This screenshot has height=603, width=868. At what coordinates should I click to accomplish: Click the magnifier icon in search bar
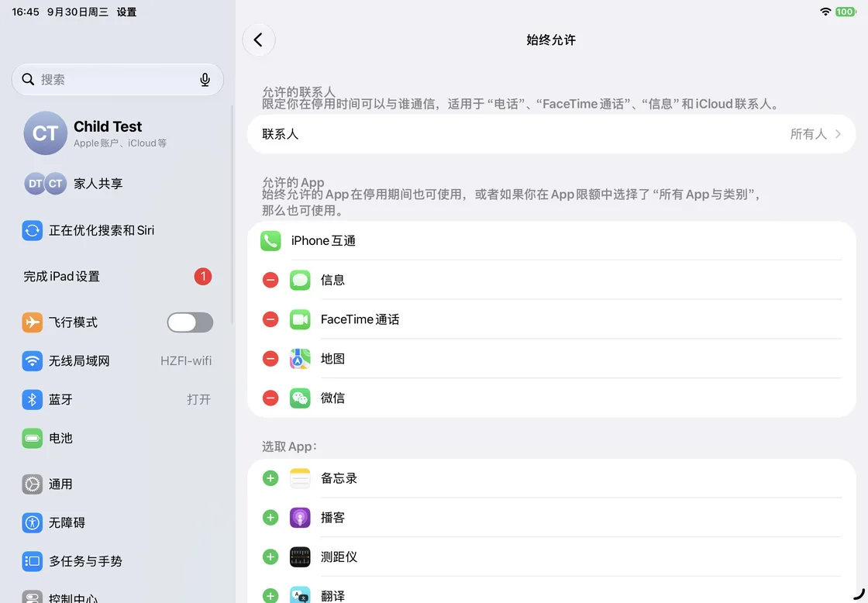pos(28,79)
